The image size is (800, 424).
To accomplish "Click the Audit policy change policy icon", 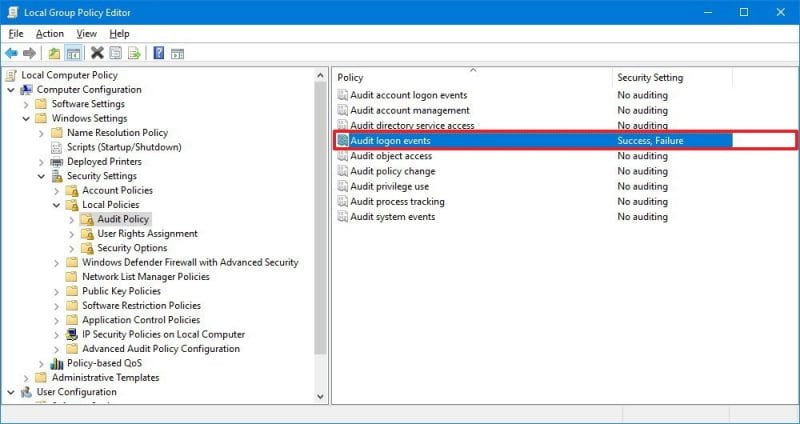I will 343,171.
